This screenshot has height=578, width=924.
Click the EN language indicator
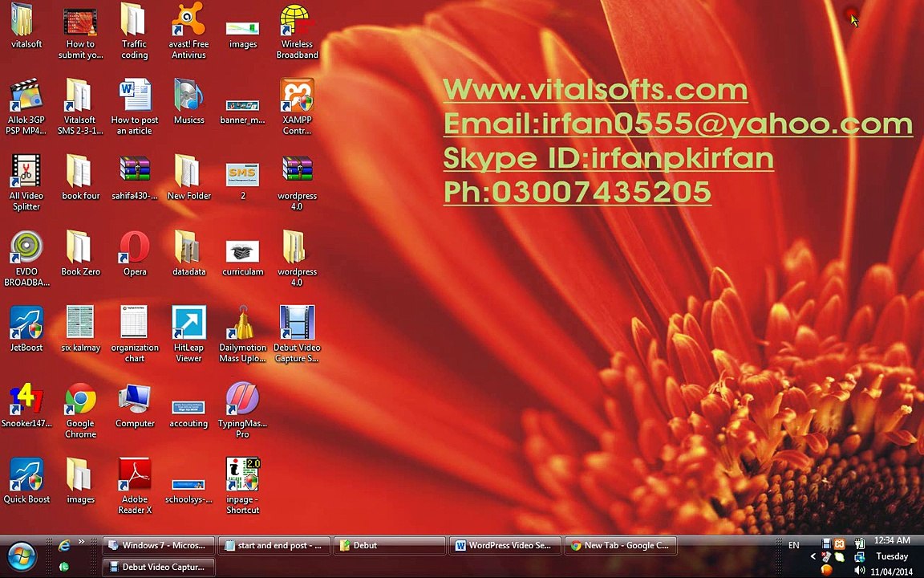[x=794, y=546]
